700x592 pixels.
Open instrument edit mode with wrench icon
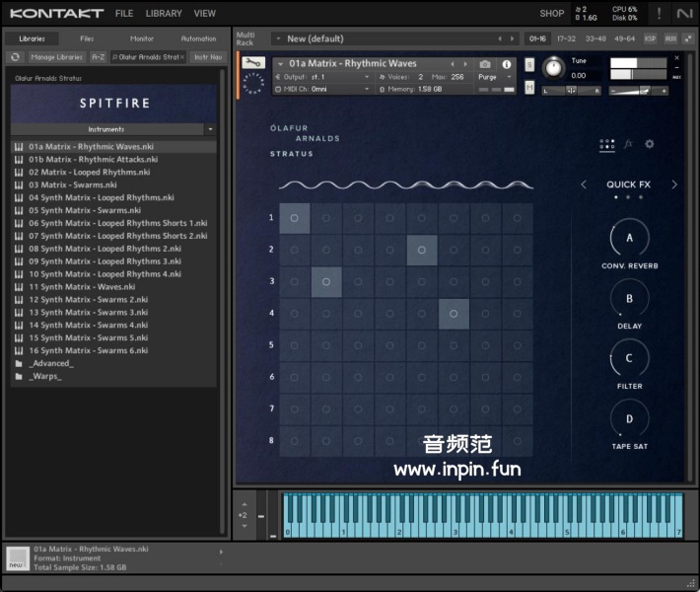(252, 62)
